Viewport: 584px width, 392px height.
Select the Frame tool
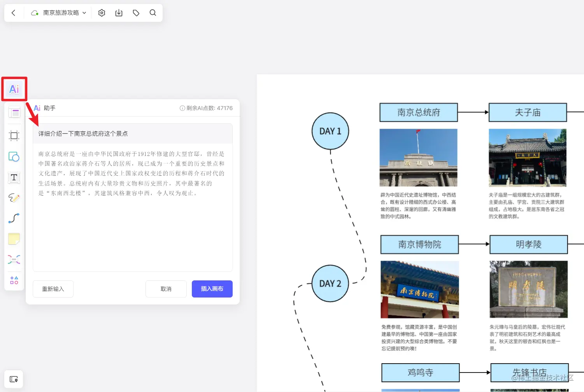point(14,135)
